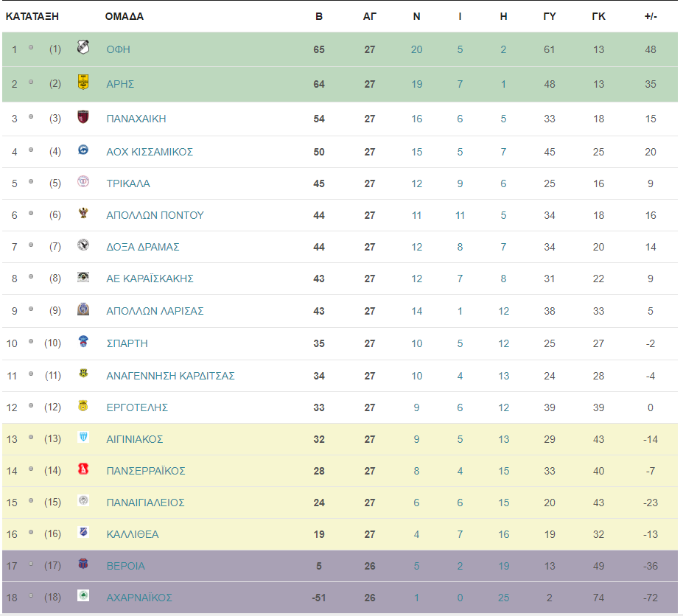Click the position indicator dot for ΤΡΙΚΑΛΑ

coord(31,182)
